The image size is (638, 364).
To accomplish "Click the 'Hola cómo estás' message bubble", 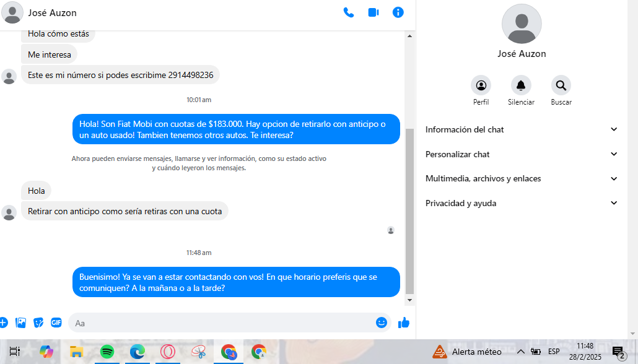I will click(x=58, y=35).
